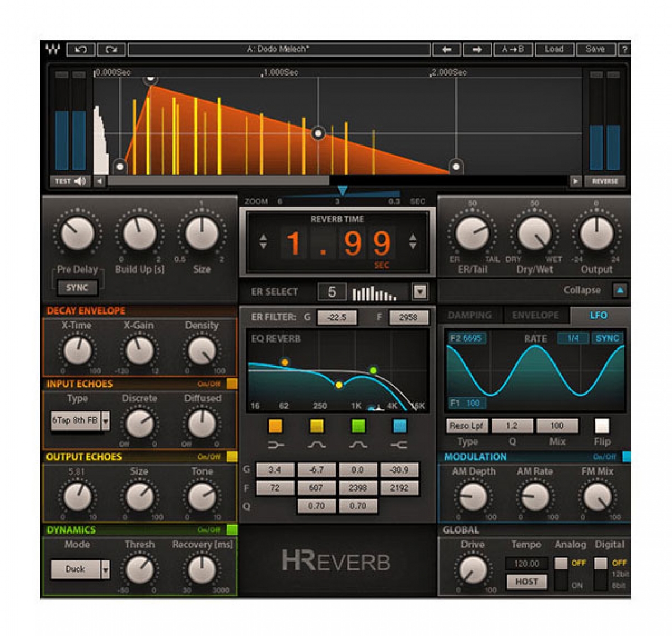Toggle Modulation section on/off
Viewport: 672px width, 636px height.
pos(627,457)
